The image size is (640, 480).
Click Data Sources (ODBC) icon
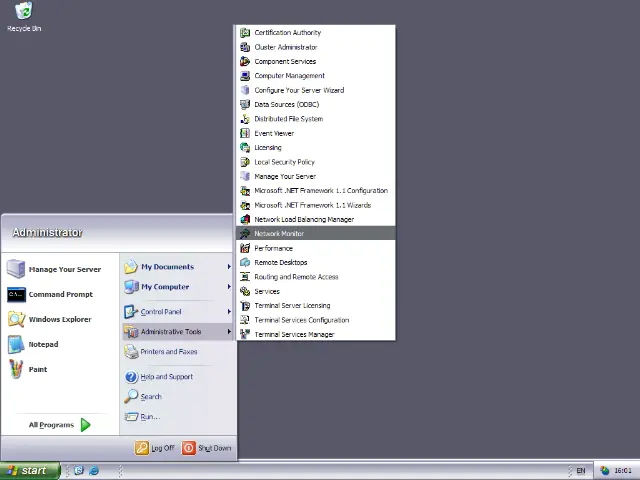245,104
